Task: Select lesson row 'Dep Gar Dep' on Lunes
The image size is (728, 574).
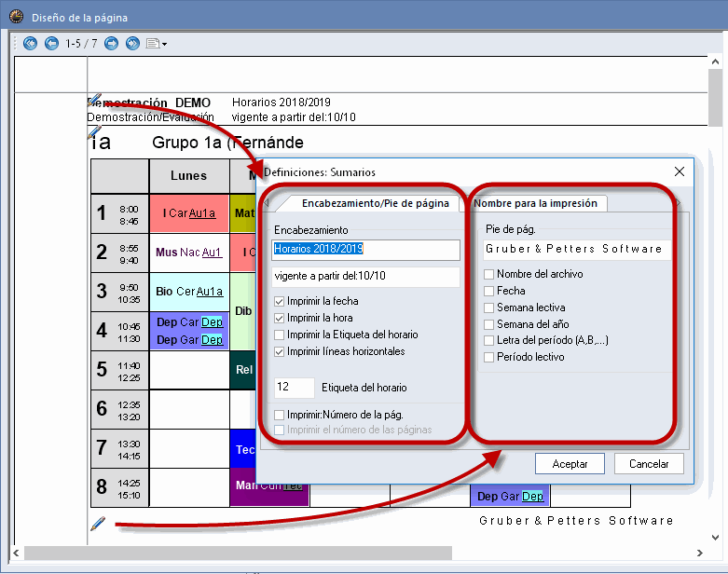Action: pos(189,340)
